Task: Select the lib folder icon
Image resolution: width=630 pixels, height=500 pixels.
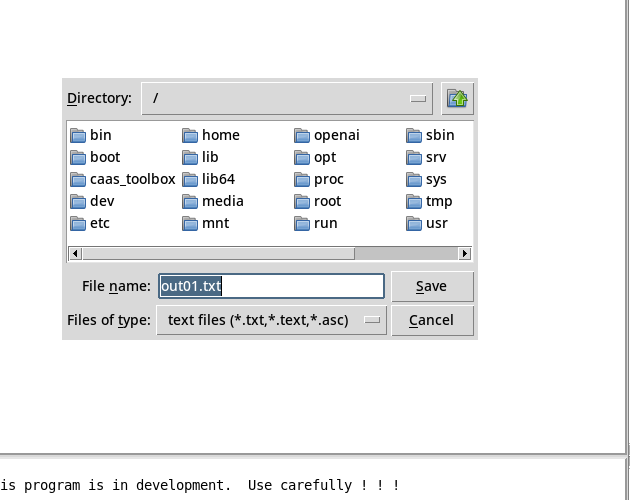Action: [190, 158]
